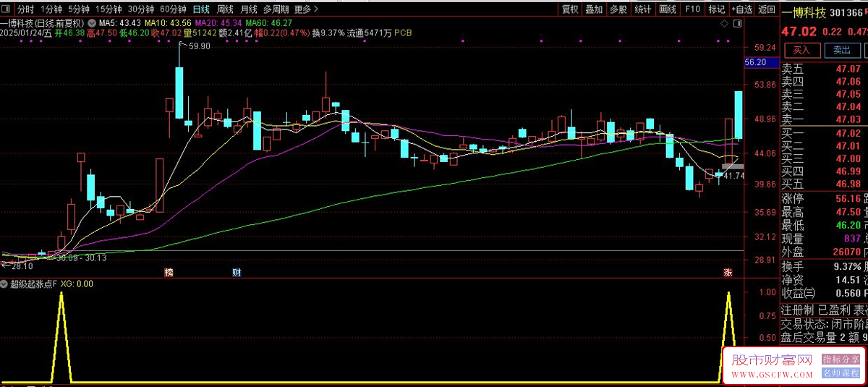Toggle 复权 price adjustment

pyautogui.click(x=570, y=9)
